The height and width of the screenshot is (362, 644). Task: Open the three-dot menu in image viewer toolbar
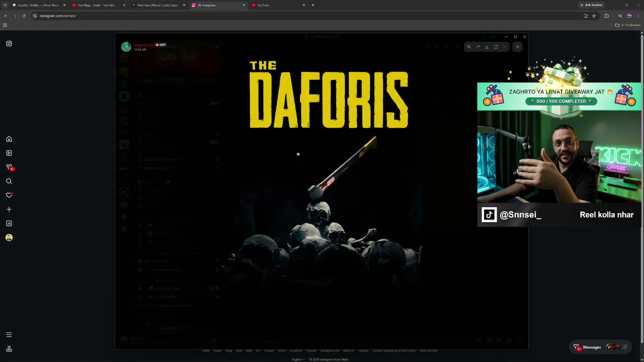tap(505, 47)
